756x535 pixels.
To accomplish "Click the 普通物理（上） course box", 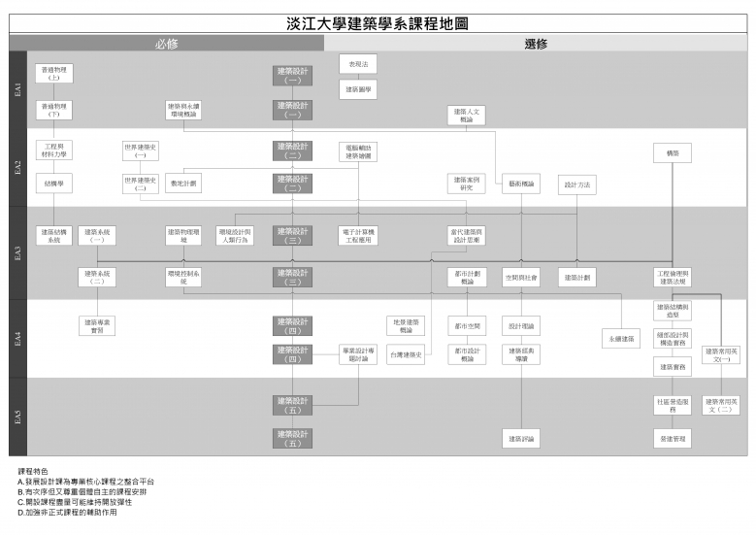I will (54, 74).
